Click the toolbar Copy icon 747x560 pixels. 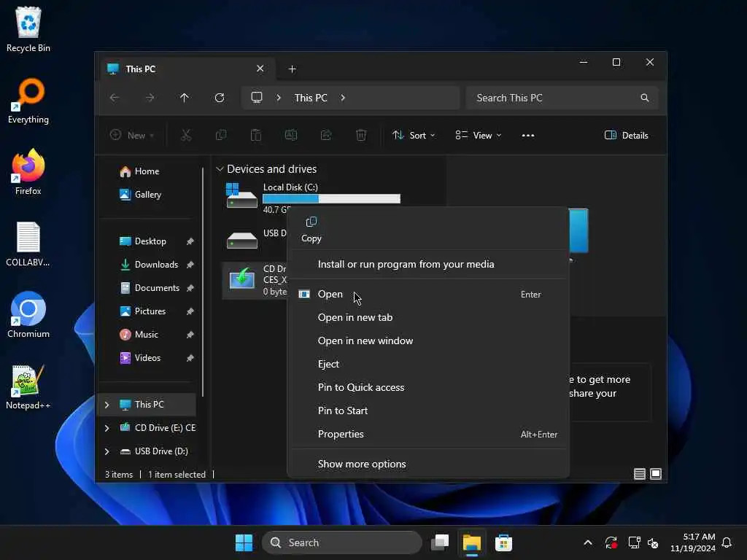coord(221,135)
